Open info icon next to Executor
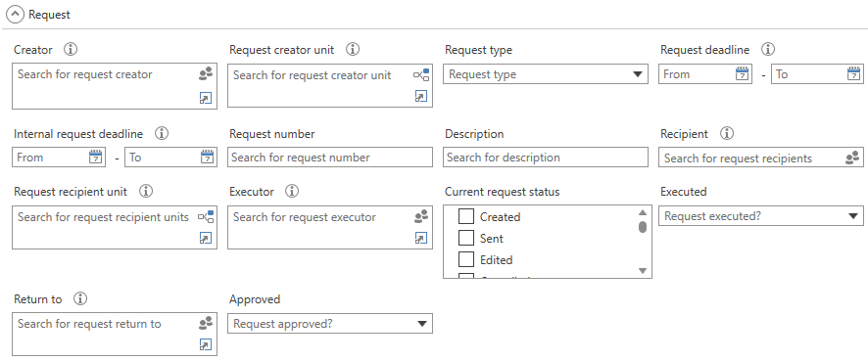The height and width of the screenshot is (362, 868). [x=292, y=191]
